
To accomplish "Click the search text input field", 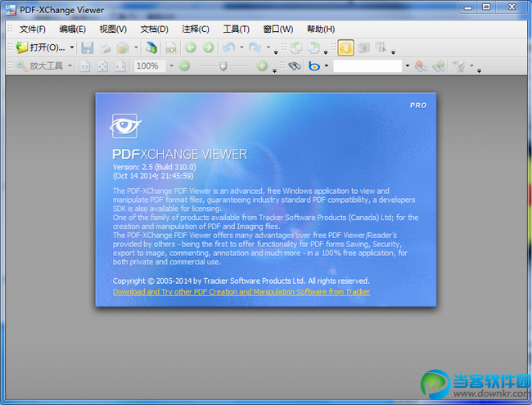I will pos(367,65).
